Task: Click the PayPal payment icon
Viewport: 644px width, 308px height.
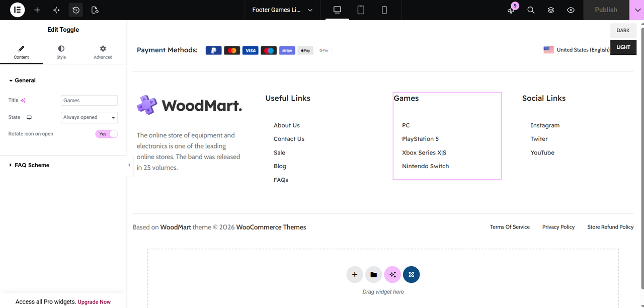Action: click(214, 50)
